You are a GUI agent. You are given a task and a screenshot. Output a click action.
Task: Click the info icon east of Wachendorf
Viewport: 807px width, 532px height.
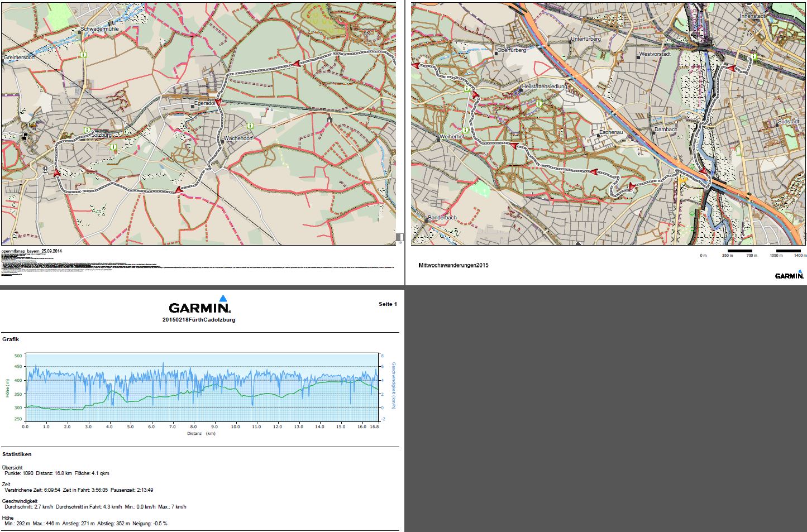pos(250,126)
